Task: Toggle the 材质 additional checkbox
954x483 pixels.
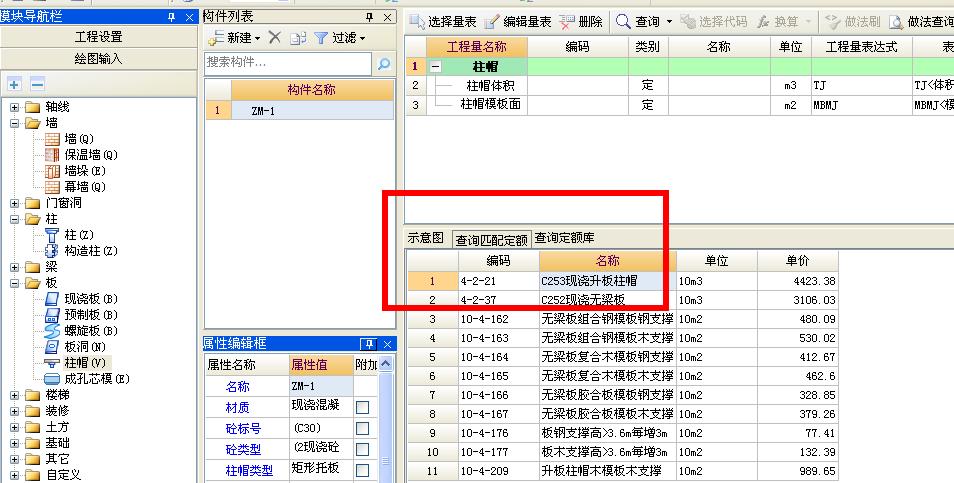Action: pyautogui.click(x=363, y=407)
